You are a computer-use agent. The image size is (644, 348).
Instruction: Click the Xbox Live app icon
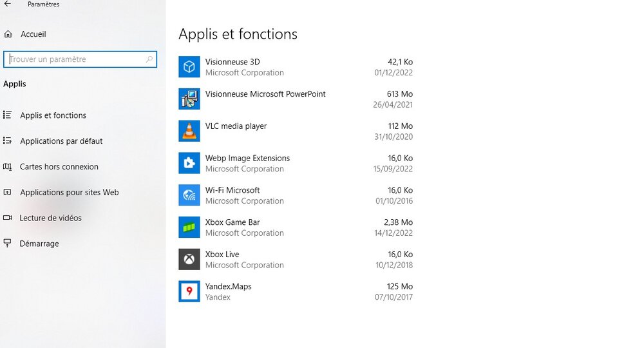click(x=189, y=259)
